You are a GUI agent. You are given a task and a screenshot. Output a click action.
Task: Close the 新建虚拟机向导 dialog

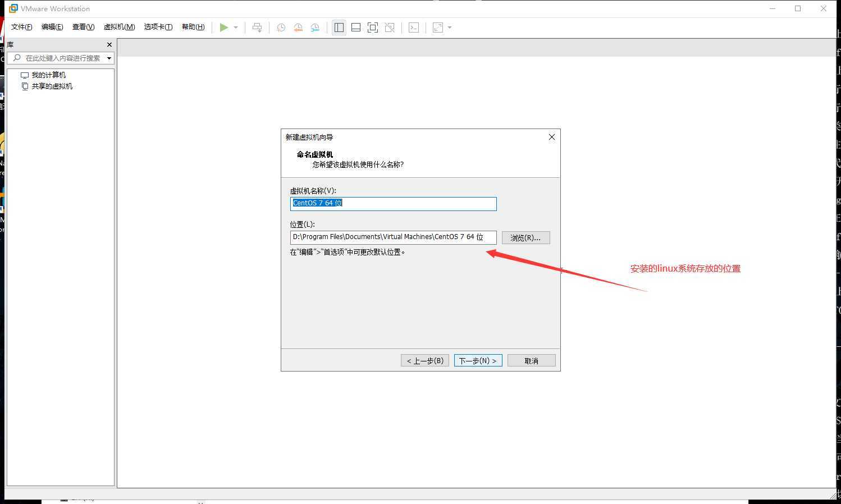(x=552, y=137)
